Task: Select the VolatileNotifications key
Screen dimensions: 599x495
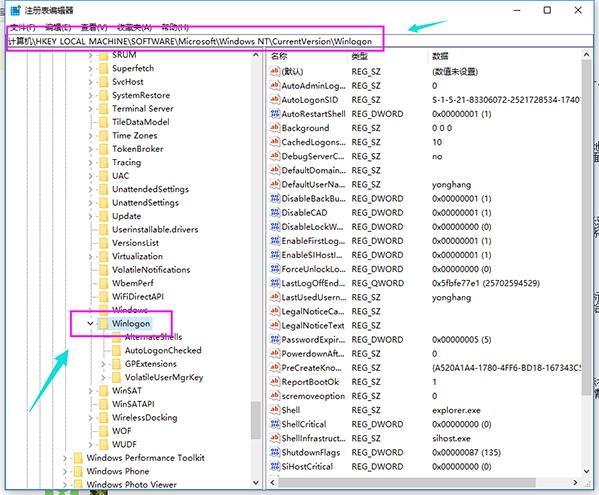Action: 151,270
